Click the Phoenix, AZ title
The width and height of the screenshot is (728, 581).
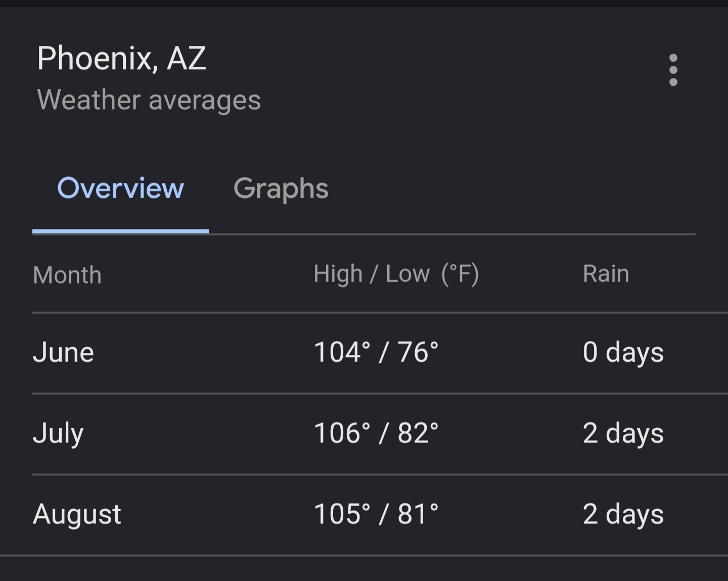121,58
